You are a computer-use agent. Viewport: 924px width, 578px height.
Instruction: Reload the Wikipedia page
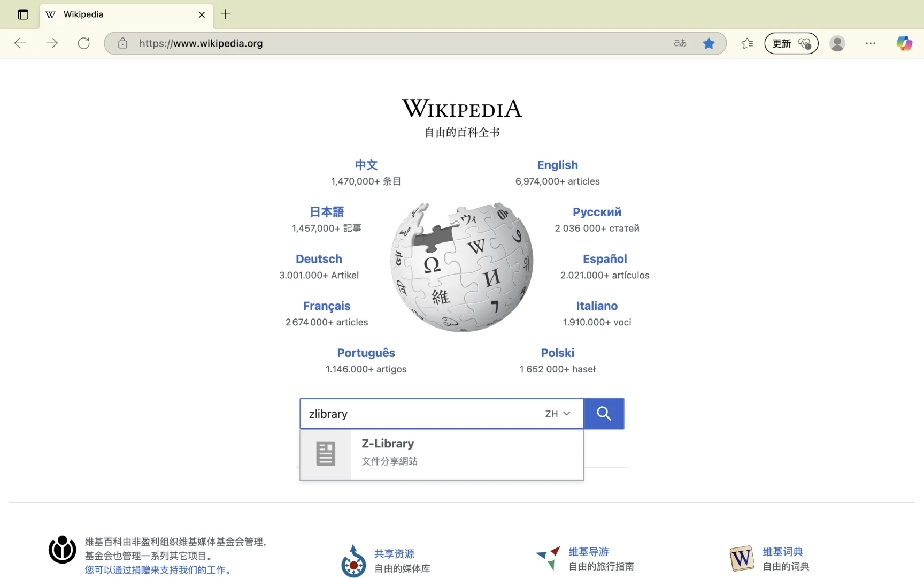point(84,43)
